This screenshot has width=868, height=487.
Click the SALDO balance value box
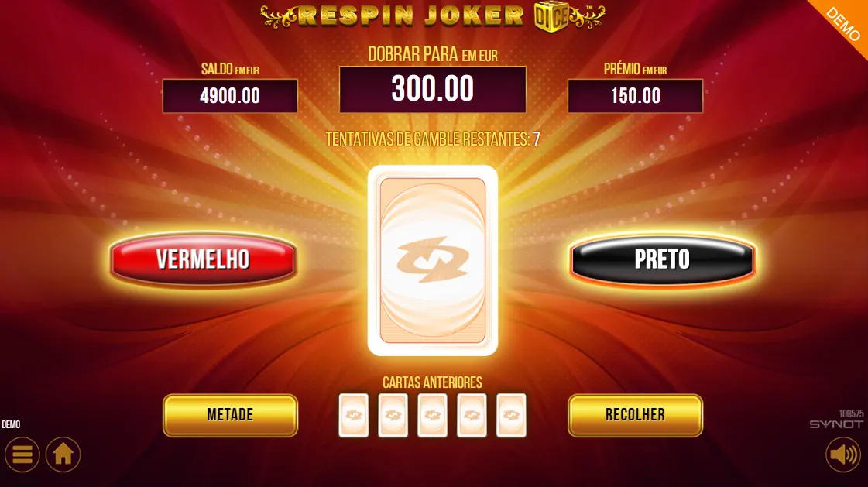pos(230,96)
